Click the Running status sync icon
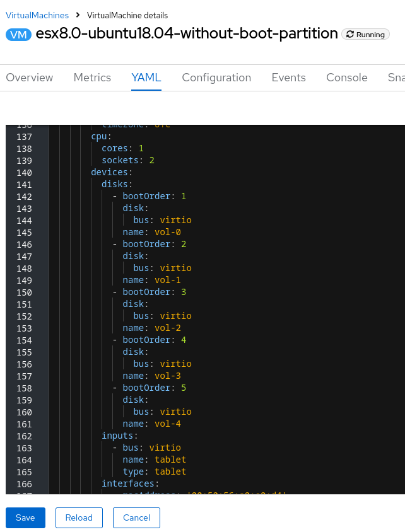The height and width of the screenshot is (532, 405). coord(350,35)
